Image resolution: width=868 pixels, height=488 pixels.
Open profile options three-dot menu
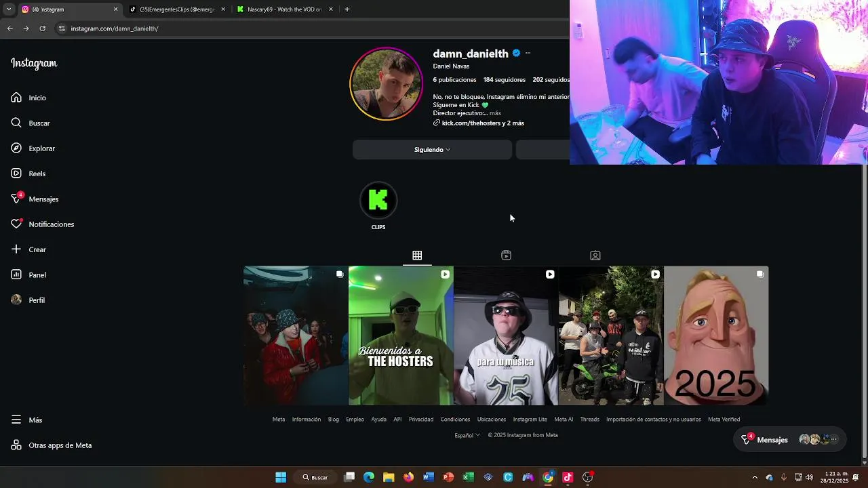[528, 53]
